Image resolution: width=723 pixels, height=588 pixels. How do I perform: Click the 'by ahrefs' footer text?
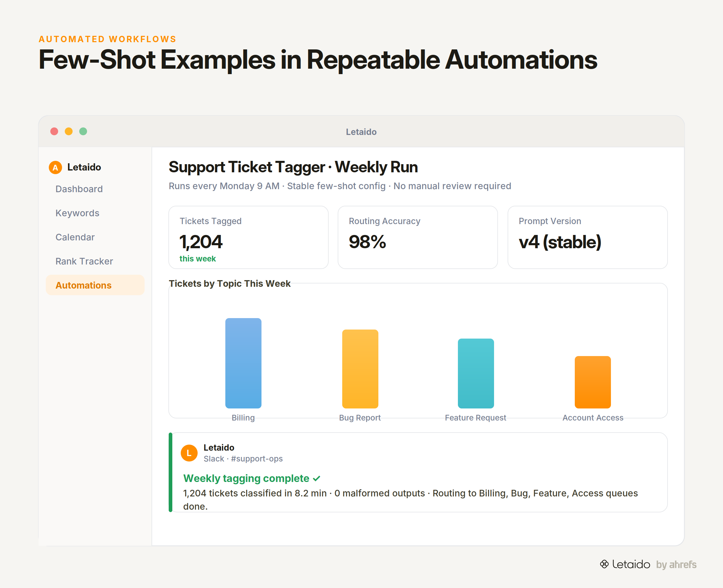click(676, 565)
